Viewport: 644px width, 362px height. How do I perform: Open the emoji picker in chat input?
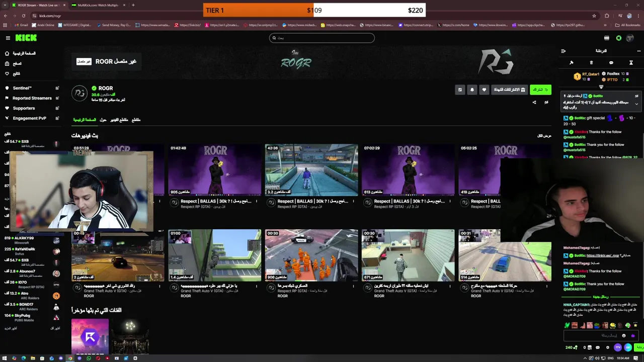[x=624, y=335]
